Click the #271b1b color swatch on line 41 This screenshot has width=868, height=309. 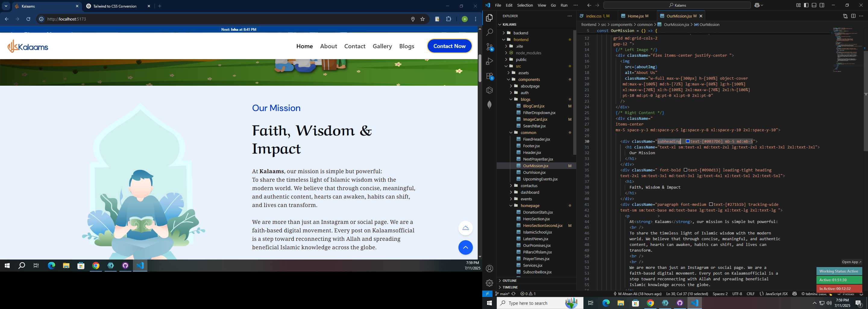pyautogui.click(x=711, y=204)
